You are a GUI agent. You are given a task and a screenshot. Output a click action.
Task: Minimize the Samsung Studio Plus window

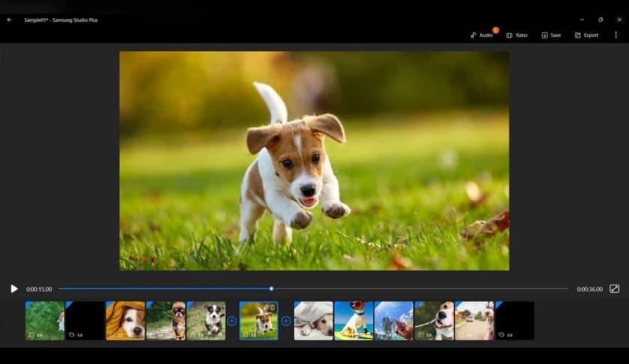click(x=582, y=20)
